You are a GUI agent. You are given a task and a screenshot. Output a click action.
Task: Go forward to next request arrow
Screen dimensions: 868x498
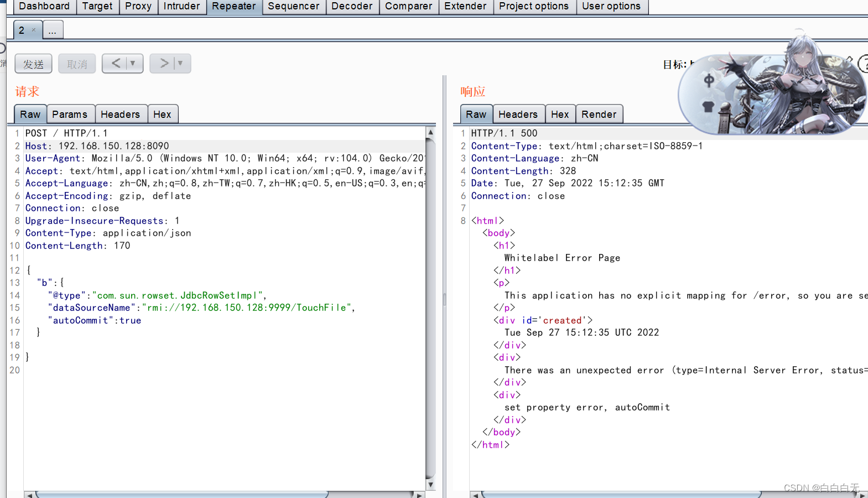click(x=164, y=64)
